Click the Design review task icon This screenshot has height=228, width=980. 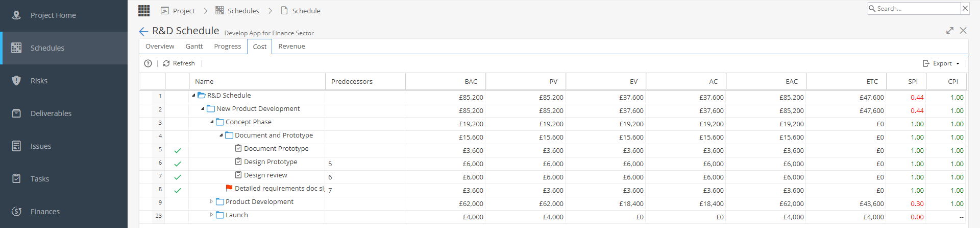point(238,175)
